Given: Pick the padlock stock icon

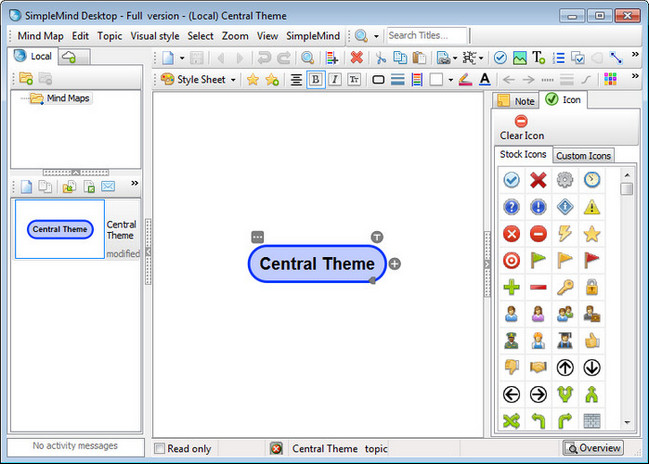Looking at the screenshot, I should [592, 288].
